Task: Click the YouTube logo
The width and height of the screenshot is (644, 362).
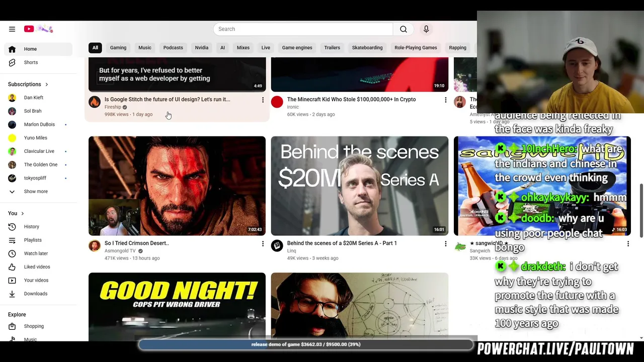Action: (x=38, y=29)
